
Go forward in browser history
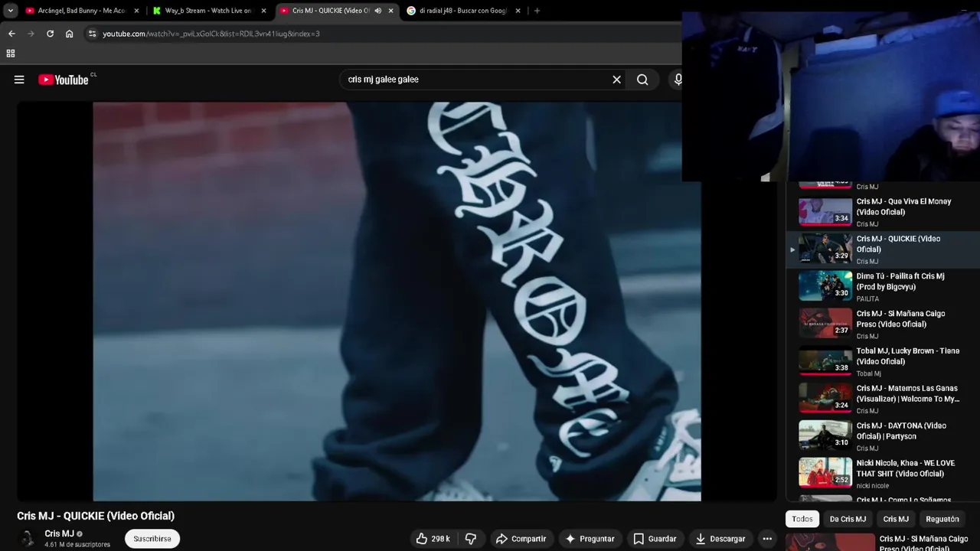tap(31, 34)
